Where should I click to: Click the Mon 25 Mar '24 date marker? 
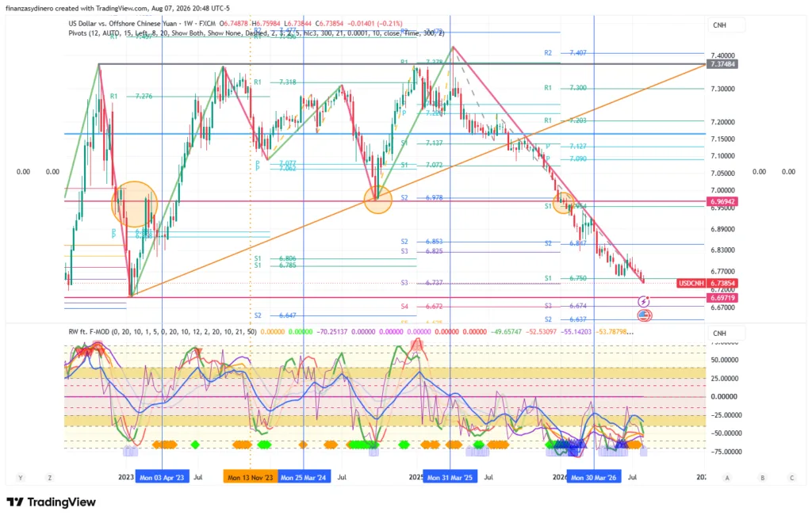click(x=303, y=478)
